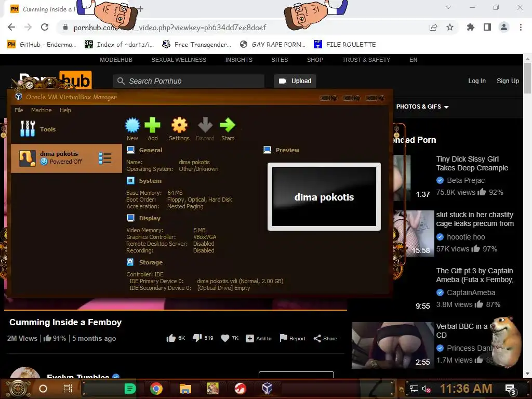Viewport: 532px width, 399px height.
Task: Reload the current browser page
Action: point(45,27)
